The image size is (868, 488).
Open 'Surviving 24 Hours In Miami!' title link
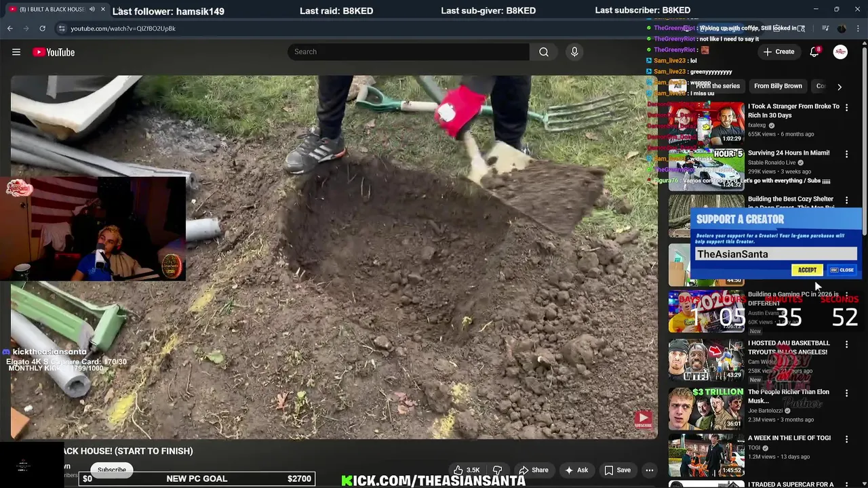pyautogui.click(x=789, y=153)
